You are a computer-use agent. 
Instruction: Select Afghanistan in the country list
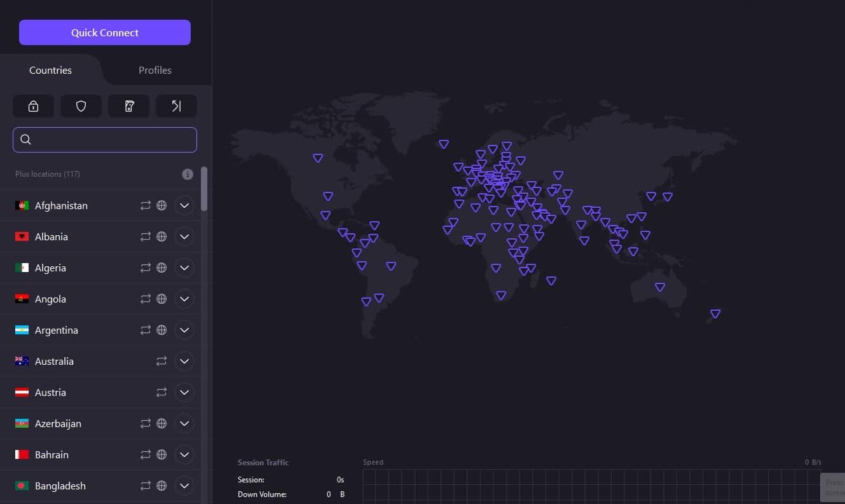100,205
